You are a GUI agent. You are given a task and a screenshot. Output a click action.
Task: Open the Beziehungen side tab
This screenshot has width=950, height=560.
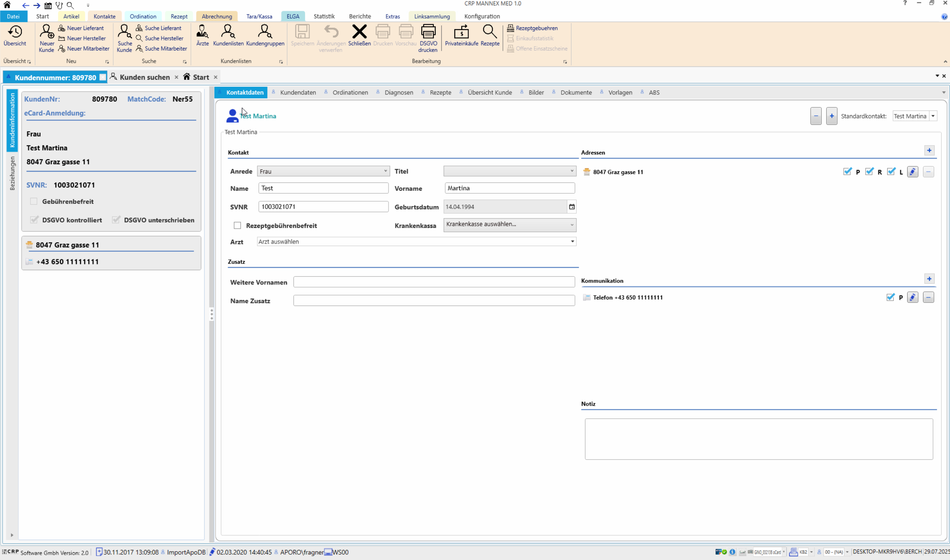tap(12, 173)
